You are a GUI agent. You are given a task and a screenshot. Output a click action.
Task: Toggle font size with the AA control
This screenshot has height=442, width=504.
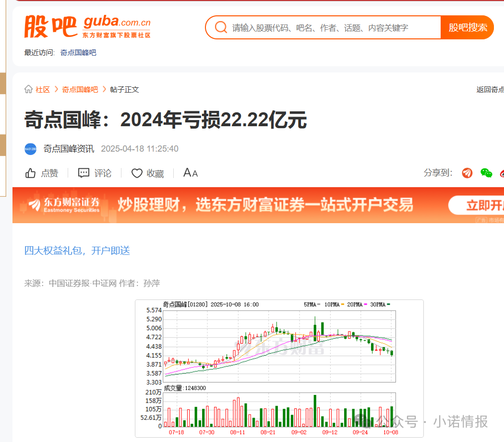pos(190,172)
